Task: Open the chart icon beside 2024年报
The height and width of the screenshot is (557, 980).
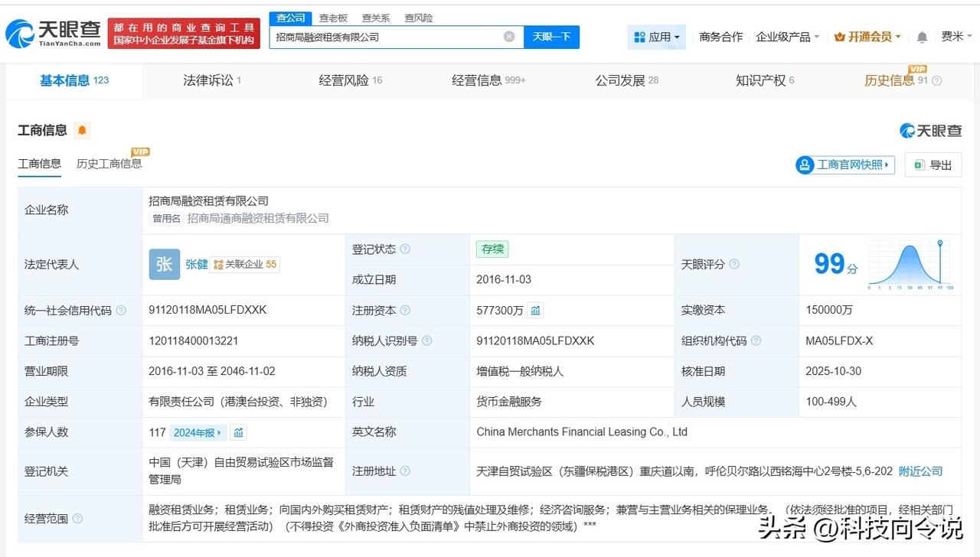Action: (x=239, y=432)
